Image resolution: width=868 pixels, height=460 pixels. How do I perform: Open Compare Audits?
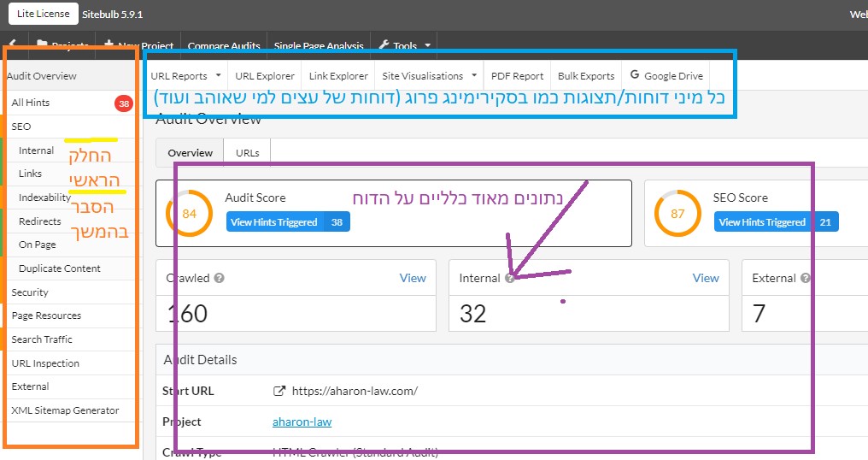(x=224, y=45)
